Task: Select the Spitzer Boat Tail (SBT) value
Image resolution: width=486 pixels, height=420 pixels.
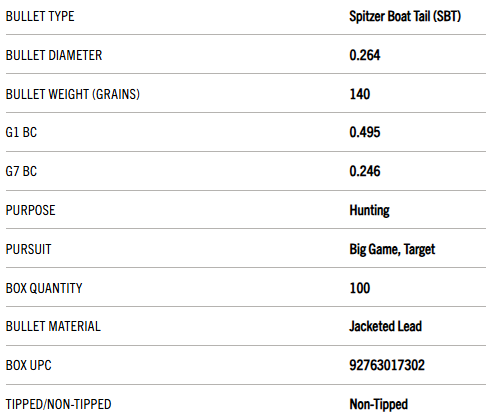Action: (405, 16)
